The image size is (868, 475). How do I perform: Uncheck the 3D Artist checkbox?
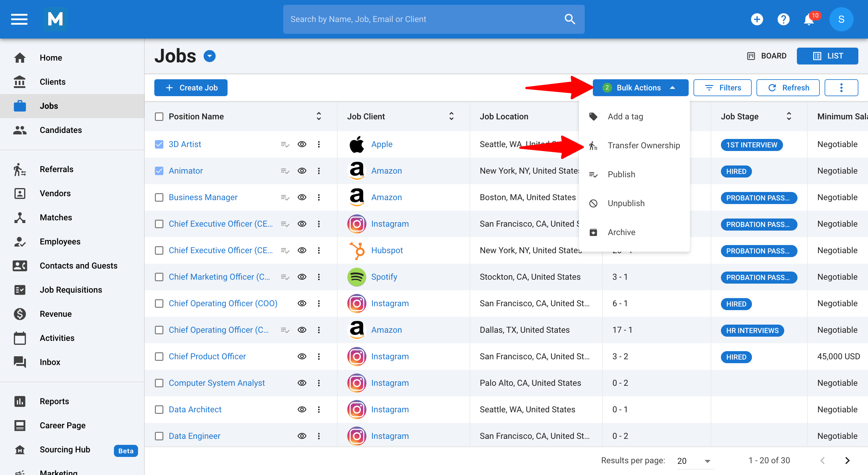(x=159, y=144)
